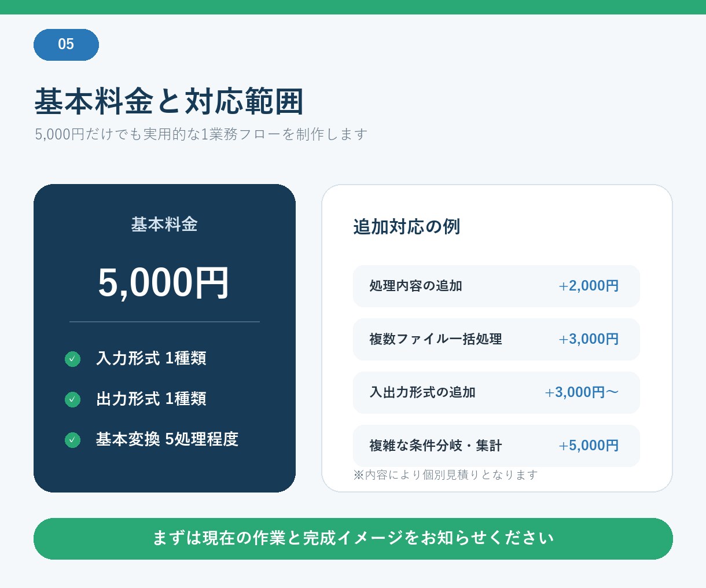706x588 pixels.
Task: Click the 基本料金 label in the dark card
Action: point(164,224)
